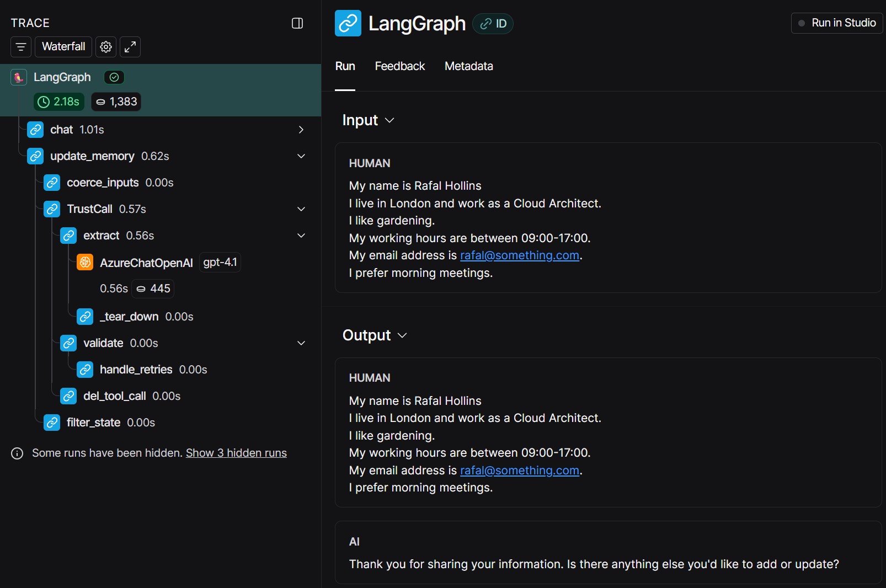Click Run in Studio button
The width and height of the screenshot is (886, 588).
pos(837,23)
